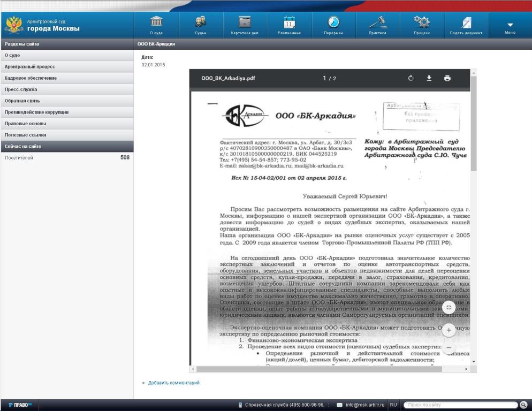The image size is (532, 411).
Task: Click PDF scroll left arrow
Action: [x=193, y=369]
